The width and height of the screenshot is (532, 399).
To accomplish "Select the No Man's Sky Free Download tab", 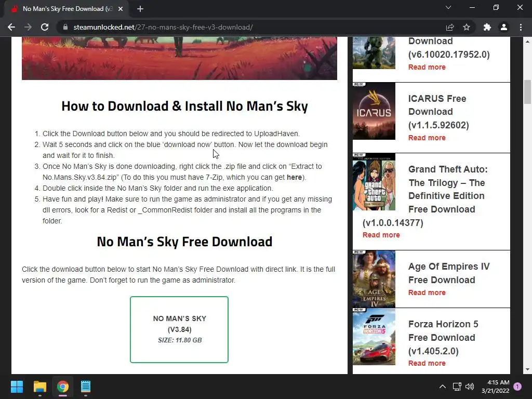I will click(66, 9).
